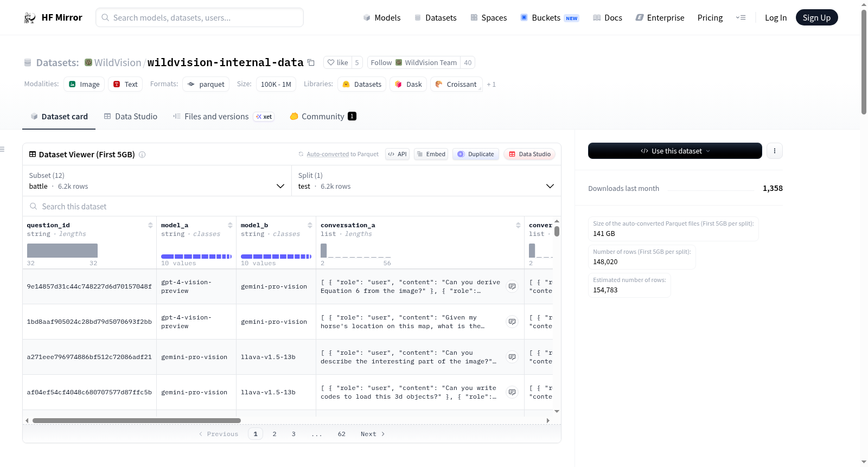This screenshot has width=868, height=467.
Task: Follow the WildVision Team
Action: pos(414,62)
